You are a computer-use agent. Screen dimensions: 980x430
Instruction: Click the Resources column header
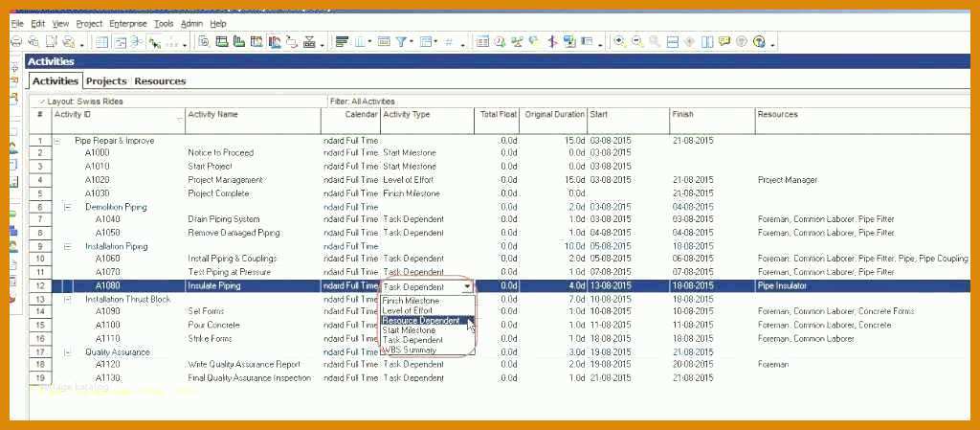click(862, 121)
